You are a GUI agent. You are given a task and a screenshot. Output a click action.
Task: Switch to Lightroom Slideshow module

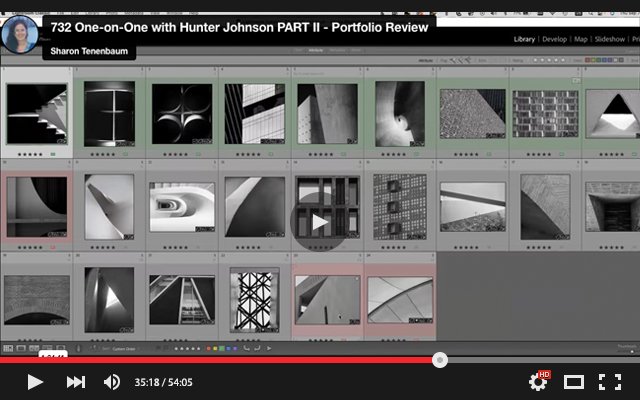pyautogui.click(x=610, y=39)
